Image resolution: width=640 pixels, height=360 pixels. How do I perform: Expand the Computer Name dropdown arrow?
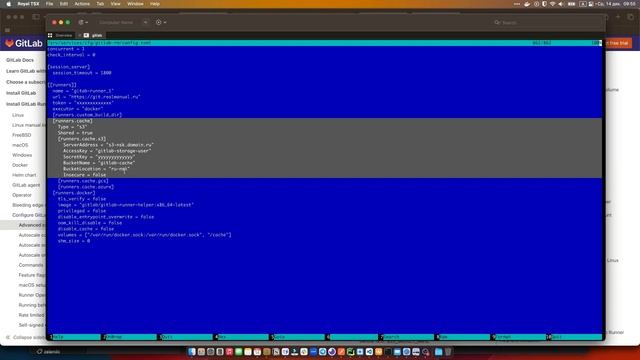(145, 22)
